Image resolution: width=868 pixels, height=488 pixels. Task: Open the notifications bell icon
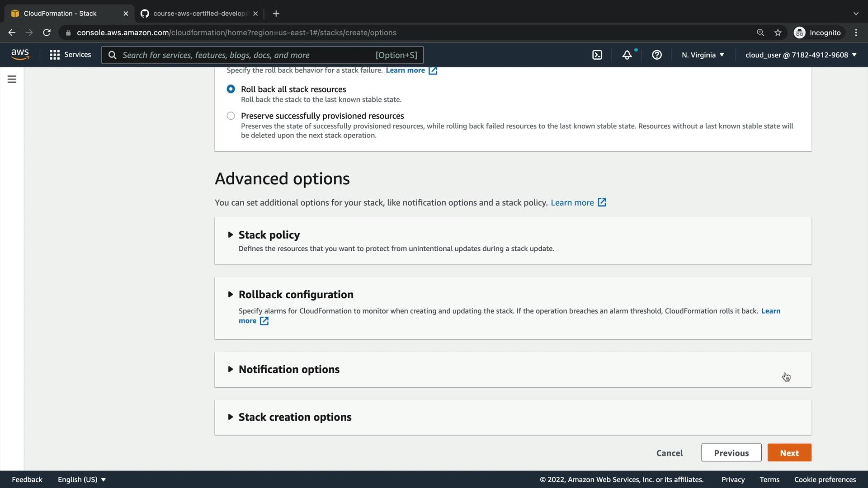(x=627, y=55)
